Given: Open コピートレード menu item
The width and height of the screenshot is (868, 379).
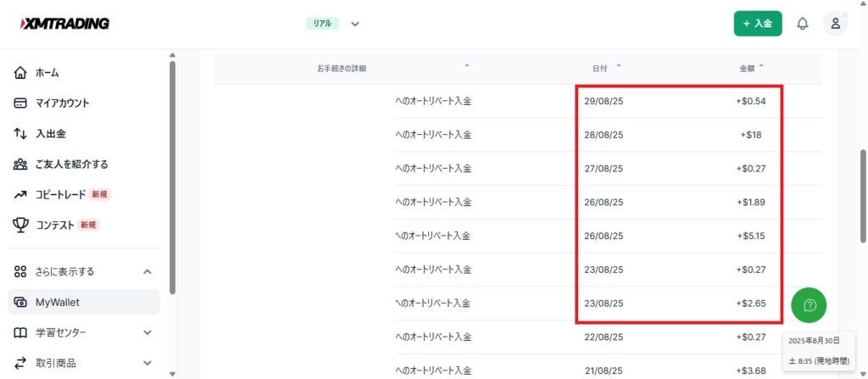Looking at the screenshot, I should [x=61, y=195].
